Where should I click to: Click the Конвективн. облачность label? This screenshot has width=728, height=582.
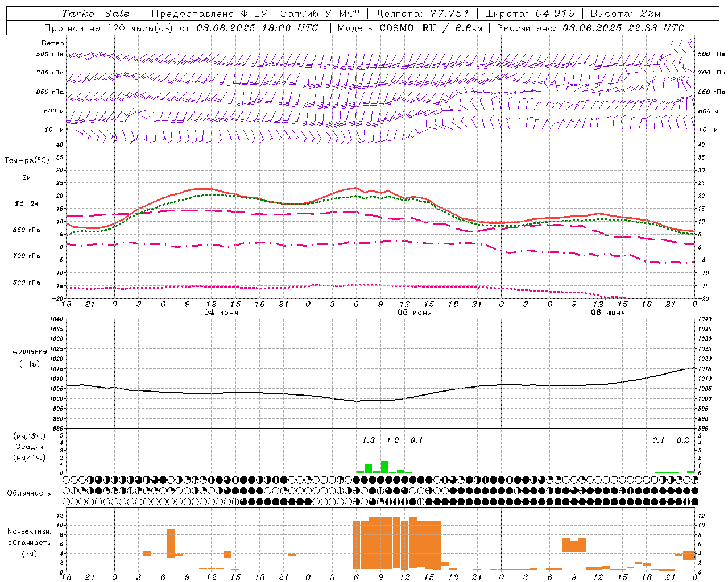point(30,537)
